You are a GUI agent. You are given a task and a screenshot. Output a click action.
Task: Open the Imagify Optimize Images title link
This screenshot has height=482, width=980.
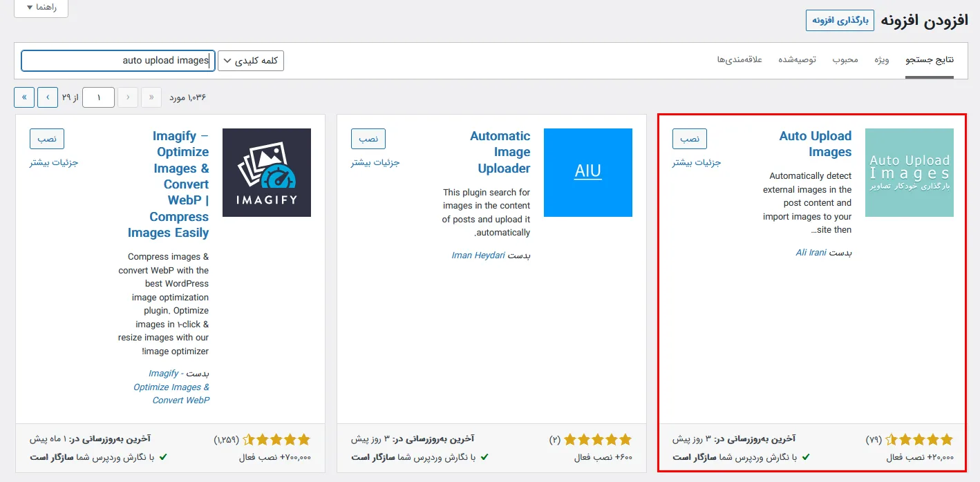pyautogui.click(x=169, y=184)
